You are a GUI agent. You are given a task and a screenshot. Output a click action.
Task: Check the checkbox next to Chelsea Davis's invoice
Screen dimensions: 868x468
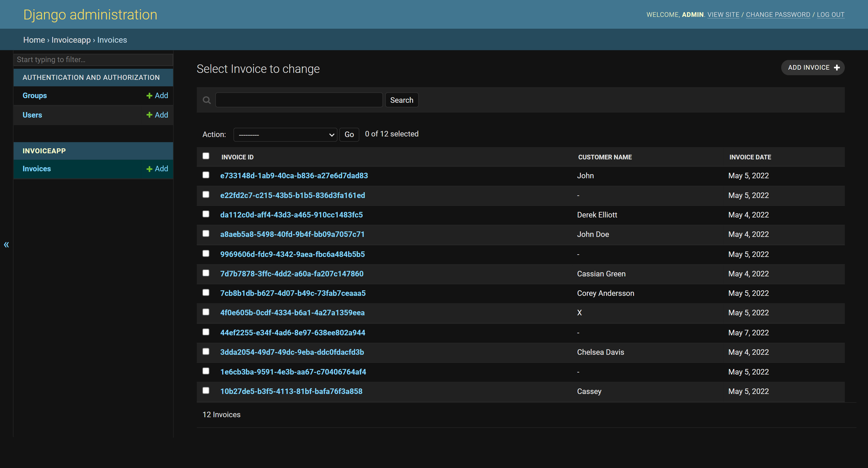[x=206, y=351]
